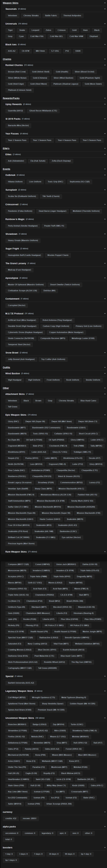This screenshot has width=107, height=868.
Task: Select the Elephant universal skin
Action: [94, 36]
